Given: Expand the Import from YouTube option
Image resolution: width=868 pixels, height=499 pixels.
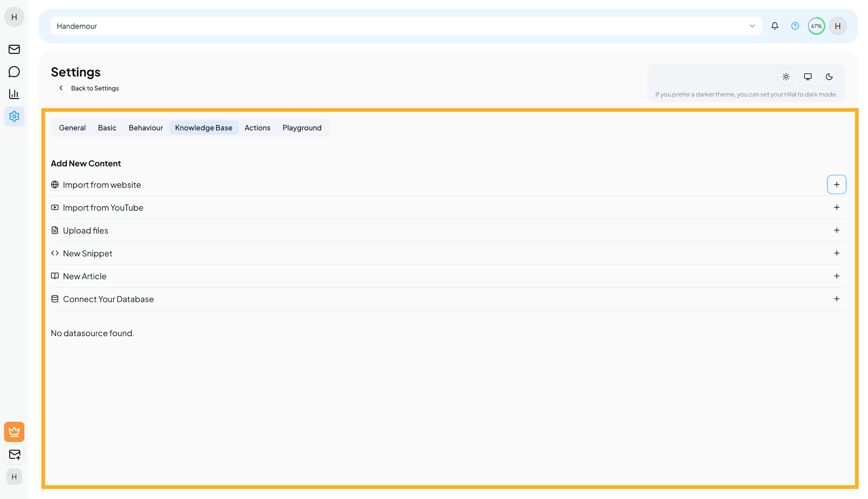Looking at the screenshot, I should click(837, 207).
